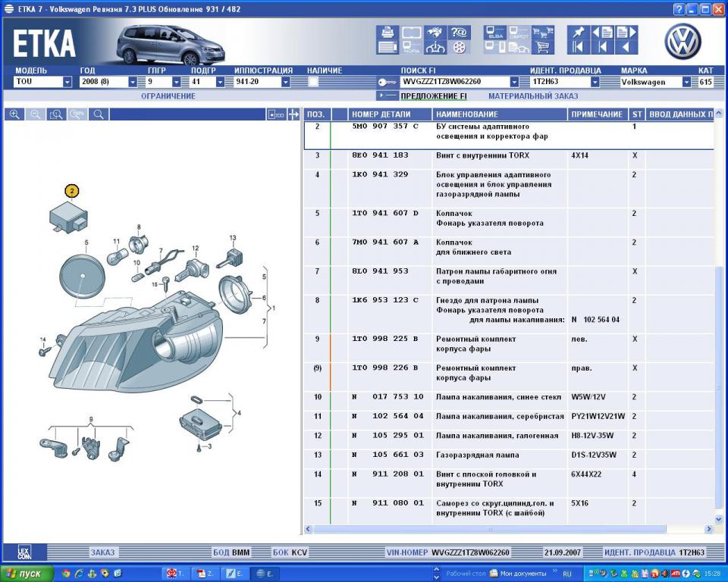Toggle the НАЛИЧИЕ checkbox
The height and width of the screenshot is (582, 728).
(313, 82)
